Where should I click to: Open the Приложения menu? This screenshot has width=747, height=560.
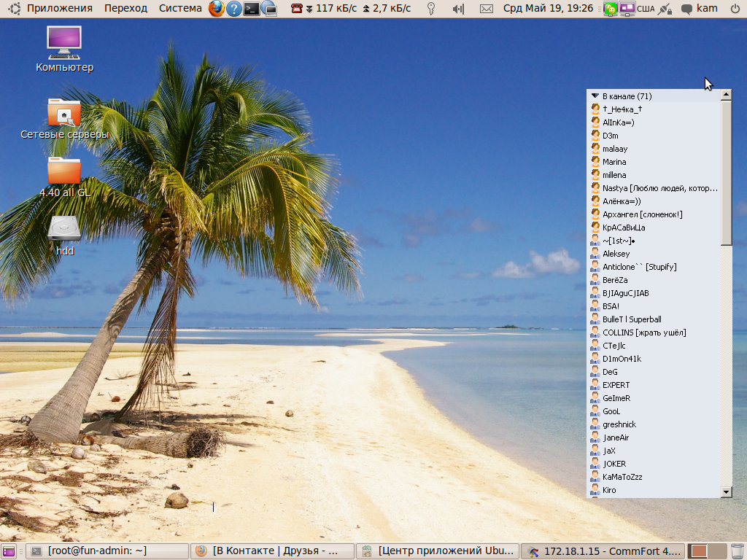[x=58, y=9]
